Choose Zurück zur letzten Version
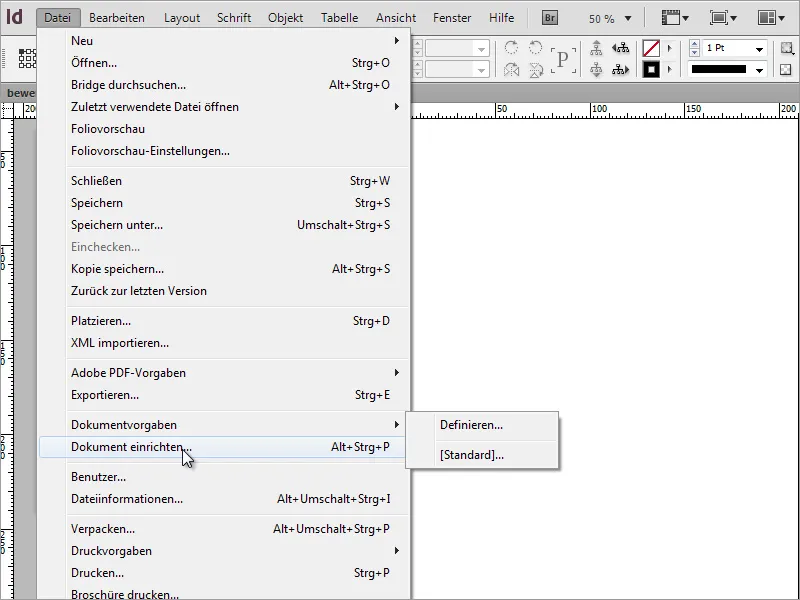This screenshot has height=600, width=800. (223, 291)
